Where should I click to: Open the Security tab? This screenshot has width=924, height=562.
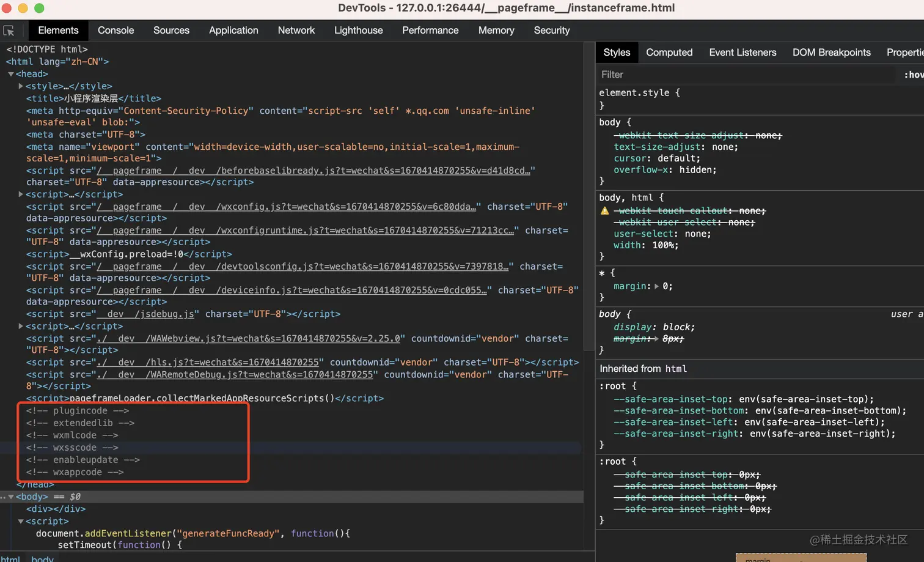[552, 31]
